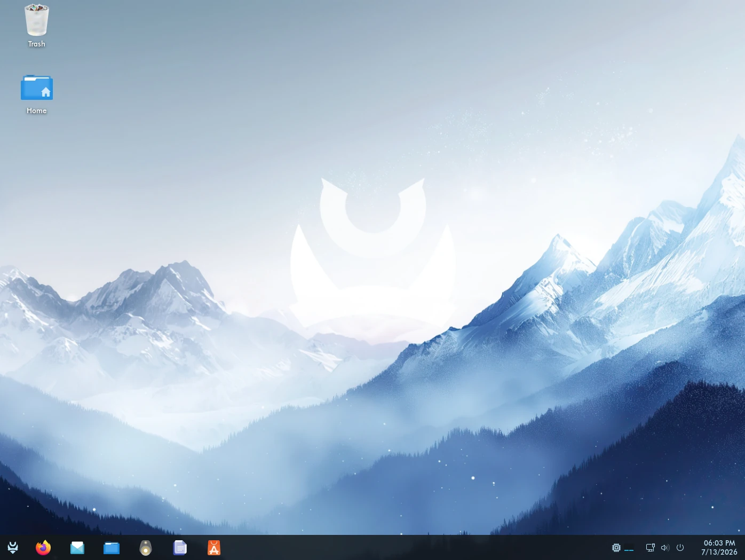Click the date 7/13/2026 in taskbar
Screen dimensions: 745x560
(x=719, y=552)
